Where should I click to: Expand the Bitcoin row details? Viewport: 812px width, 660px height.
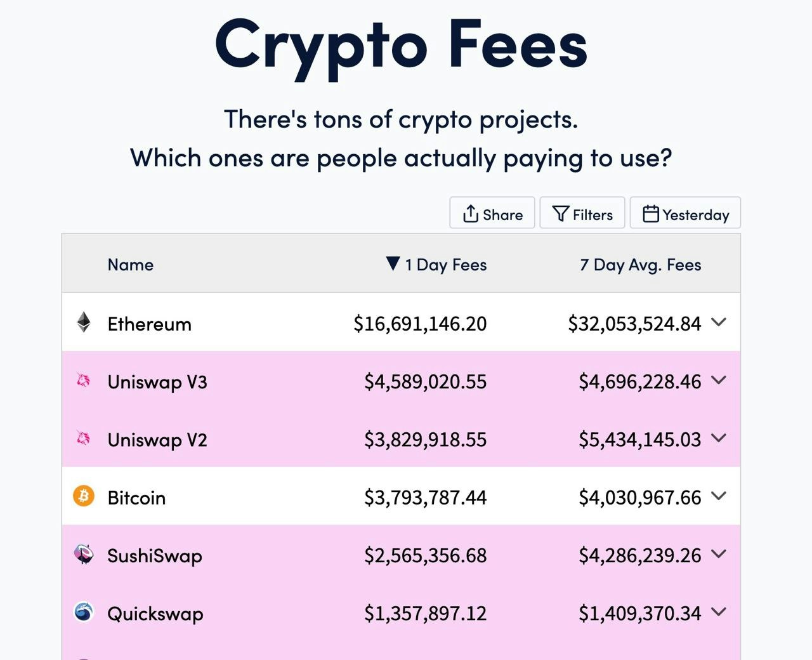click(x=719, y=497)
